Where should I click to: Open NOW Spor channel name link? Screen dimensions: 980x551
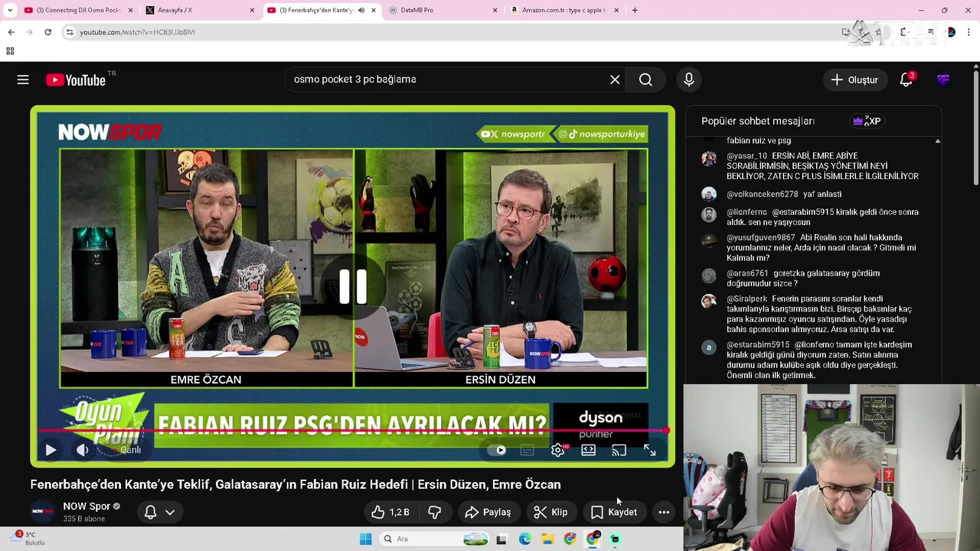87,507
